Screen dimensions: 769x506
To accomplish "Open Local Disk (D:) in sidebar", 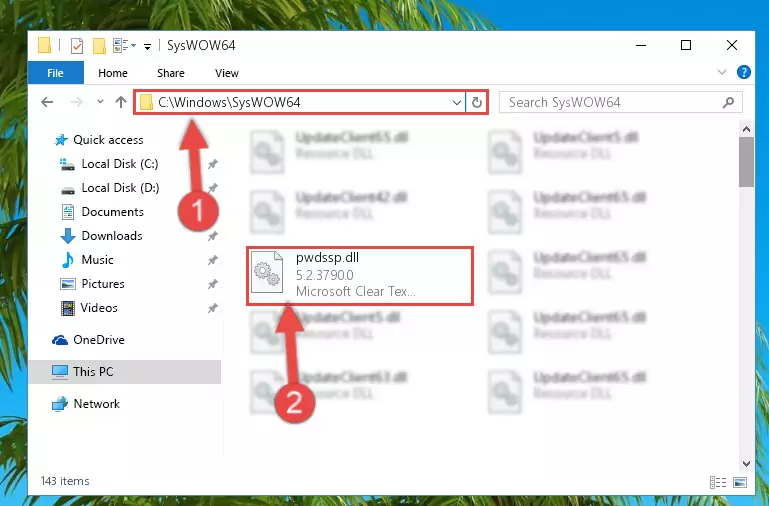I will (x=109, y=188).
